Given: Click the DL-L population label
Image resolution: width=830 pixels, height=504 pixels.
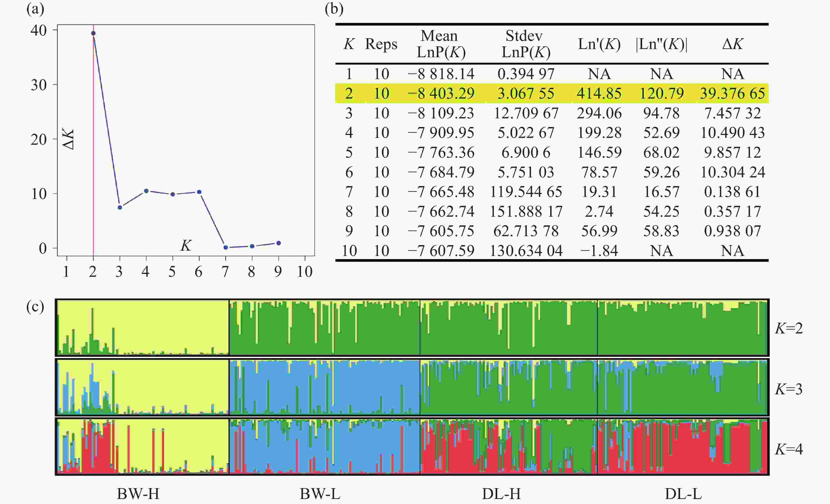Looking at the screenshot, I should (x=683, y=494).
